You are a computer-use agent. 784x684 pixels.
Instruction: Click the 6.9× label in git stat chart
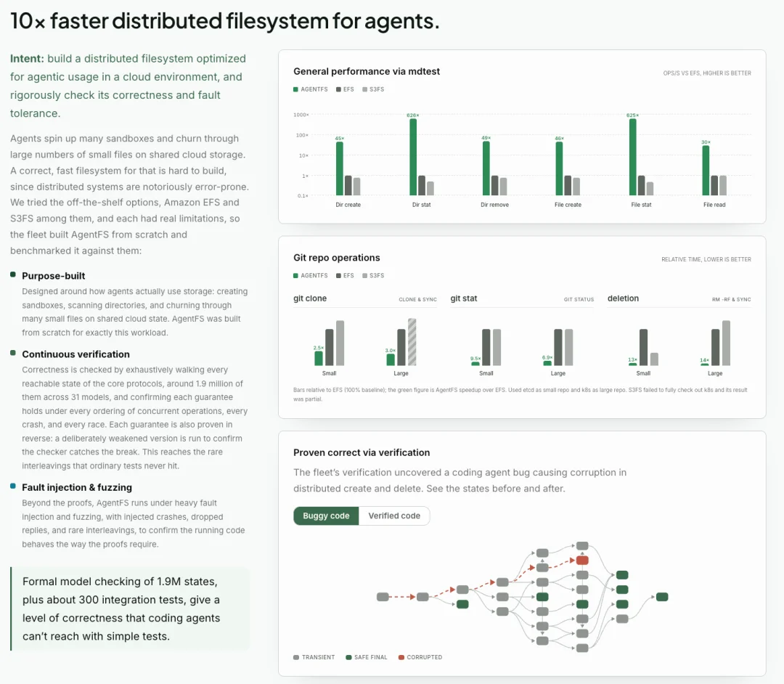pyautogui.click(x=547, y=357)
